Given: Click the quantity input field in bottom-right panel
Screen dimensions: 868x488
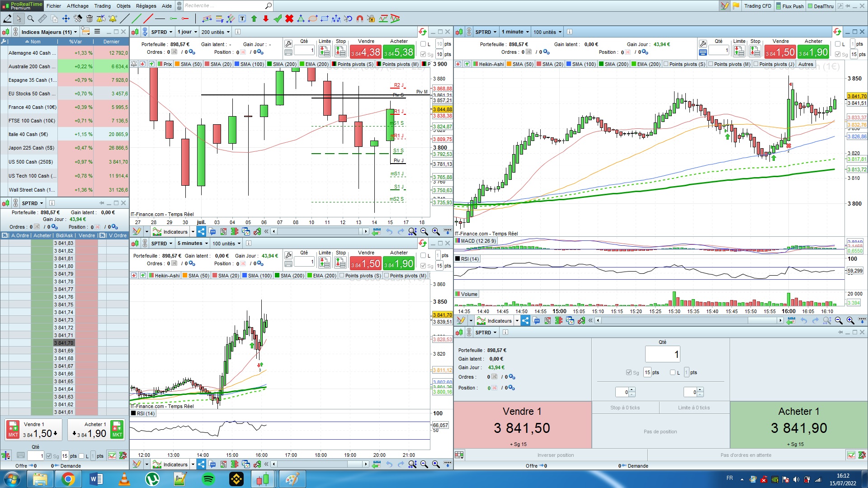Looking at the screenshot, I should 662,354.
